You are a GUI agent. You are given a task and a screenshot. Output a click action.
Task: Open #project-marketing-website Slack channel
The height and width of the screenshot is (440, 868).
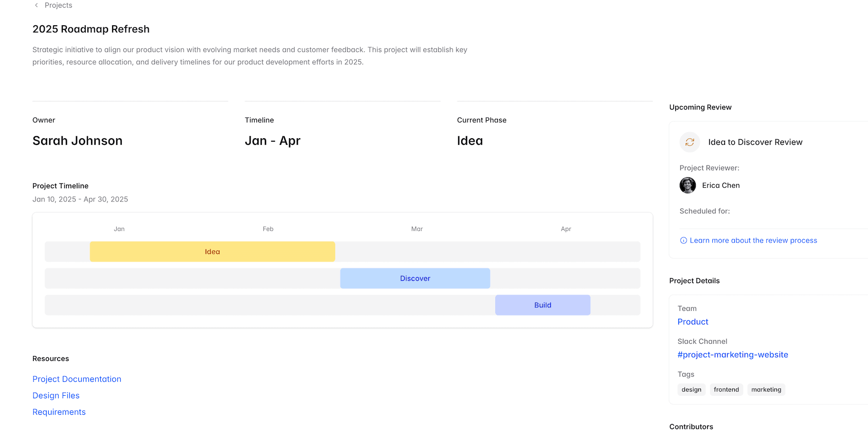pyautogui.click(x=732, y=355)
